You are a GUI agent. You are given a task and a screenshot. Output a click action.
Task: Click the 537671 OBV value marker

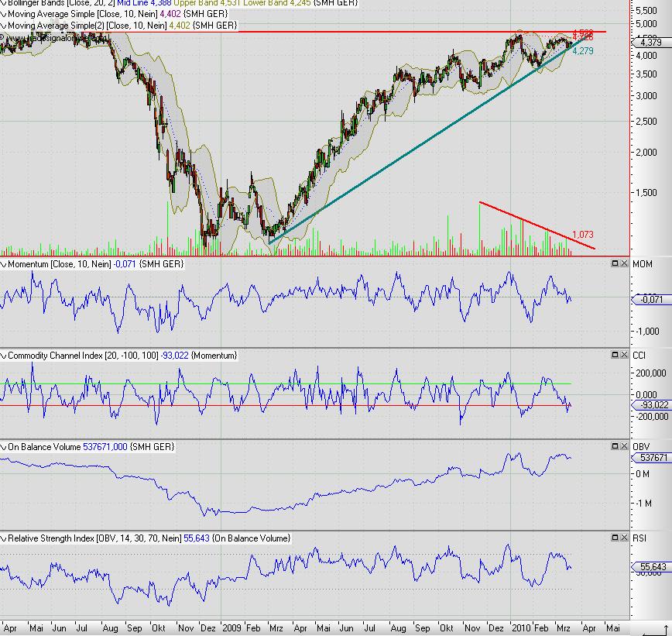[x=650, y=458]
